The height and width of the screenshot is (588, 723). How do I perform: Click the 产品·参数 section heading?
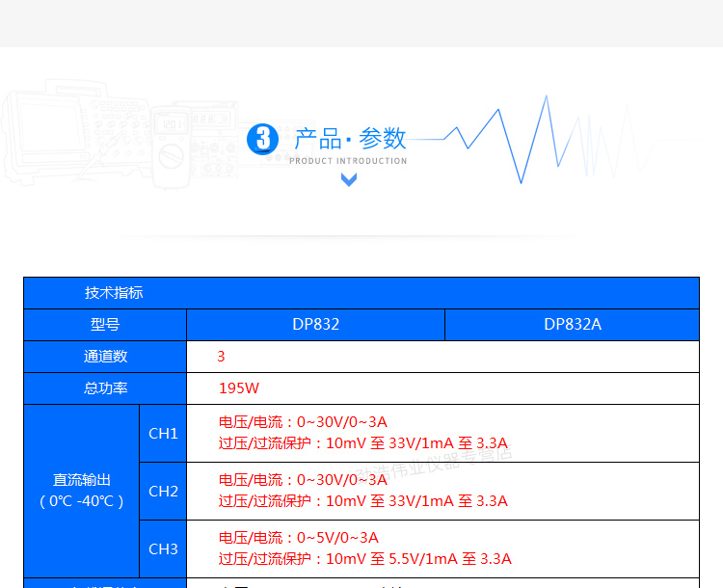tap(350, 137)
